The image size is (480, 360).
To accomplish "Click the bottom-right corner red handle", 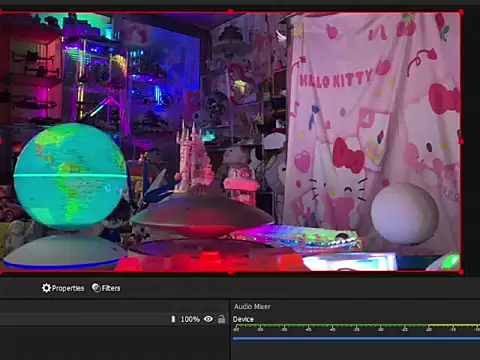I will 461,272.
